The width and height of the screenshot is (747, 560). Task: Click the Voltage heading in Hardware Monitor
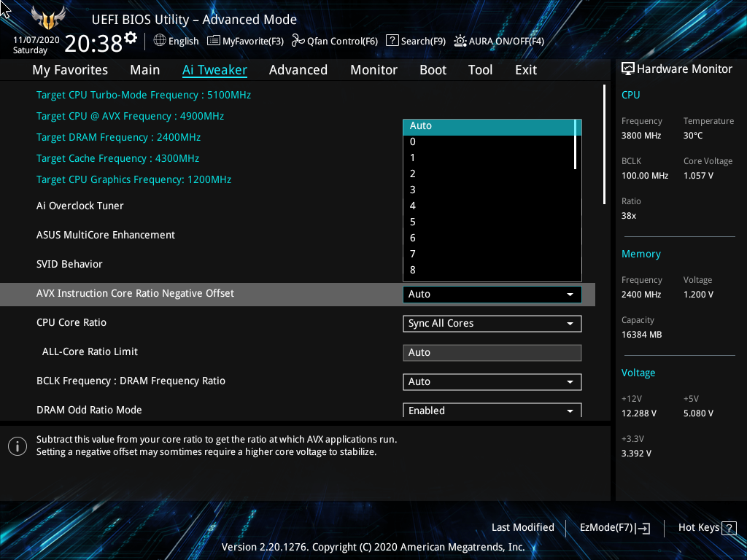(x=638, y=373)
